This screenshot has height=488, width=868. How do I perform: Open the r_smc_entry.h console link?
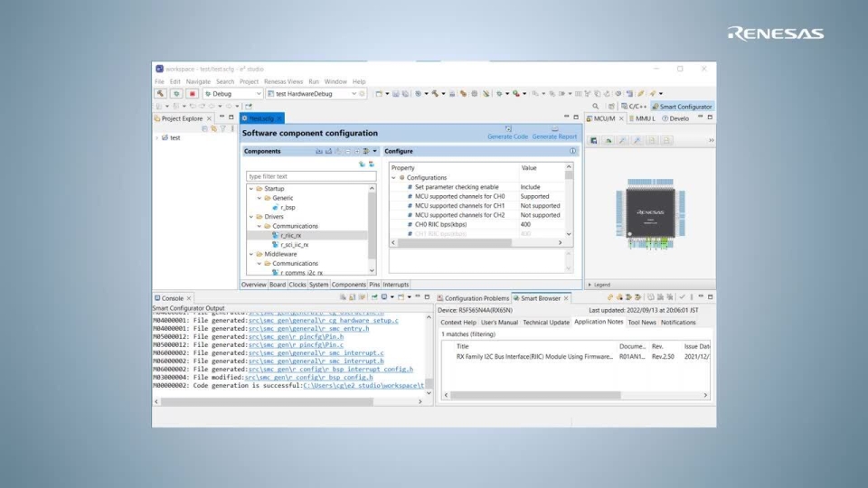pos(309,329)
